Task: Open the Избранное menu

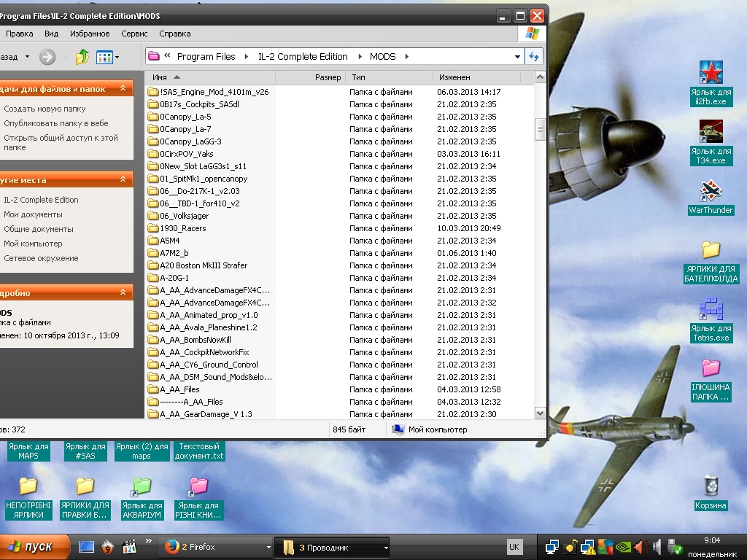Action: pyautogui.click(x=90, y=34)
